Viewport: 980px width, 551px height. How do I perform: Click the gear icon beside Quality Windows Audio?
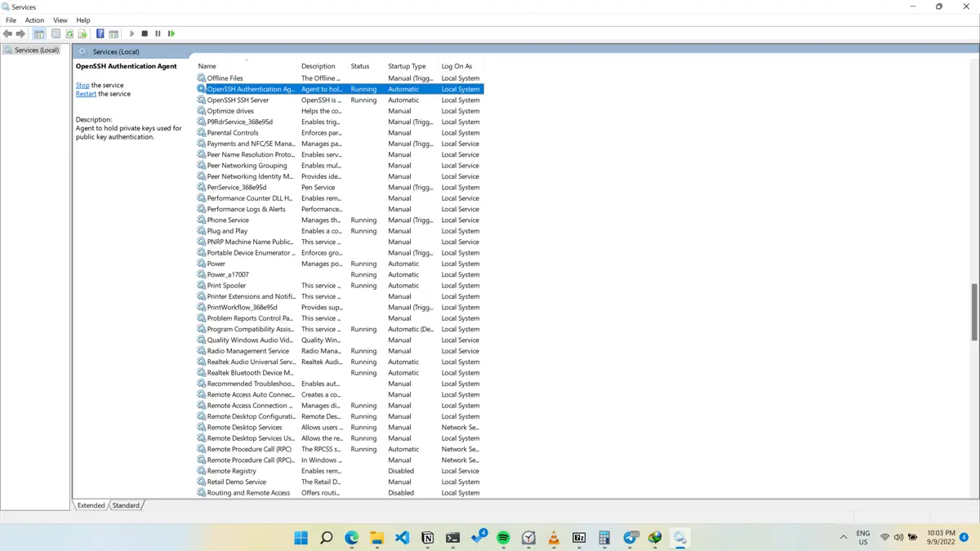[201, 340]
